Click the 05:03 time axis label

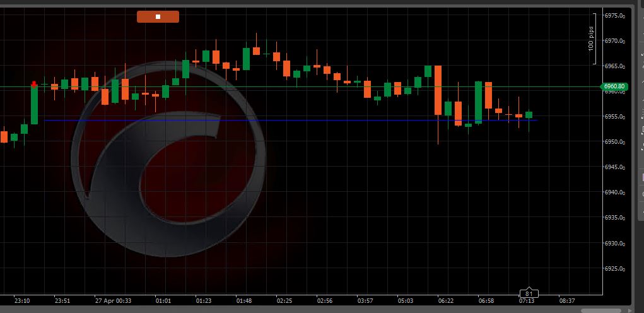pos(406,301)
